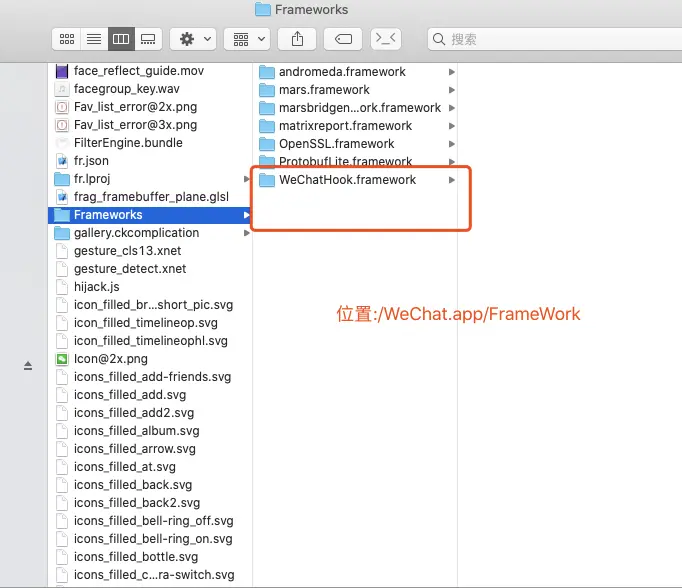Expand matrixreport.framework arrow
682x588 pixels.
(x=451, y=126)
